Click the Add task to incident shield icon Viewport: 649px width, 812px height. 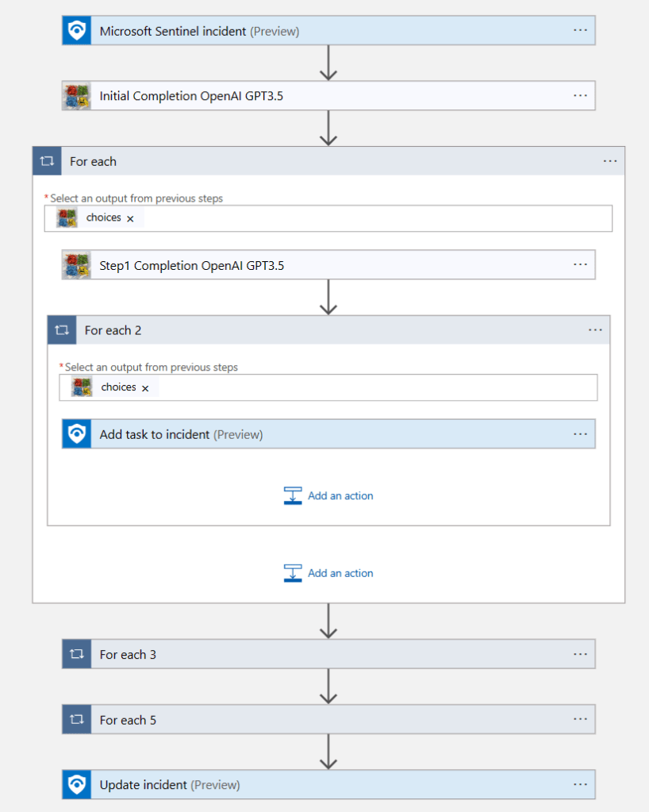tap(77, 434)
